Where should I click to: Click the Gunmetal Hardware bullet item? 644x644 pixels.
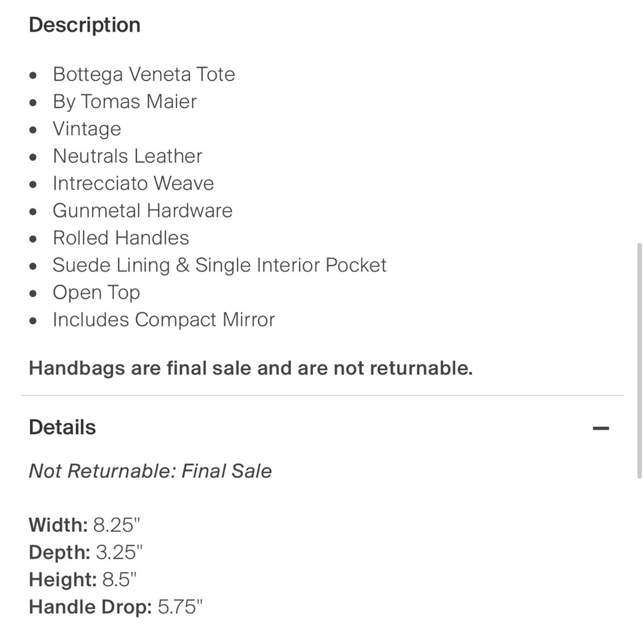pyautogui.click(x=142, y=211)
